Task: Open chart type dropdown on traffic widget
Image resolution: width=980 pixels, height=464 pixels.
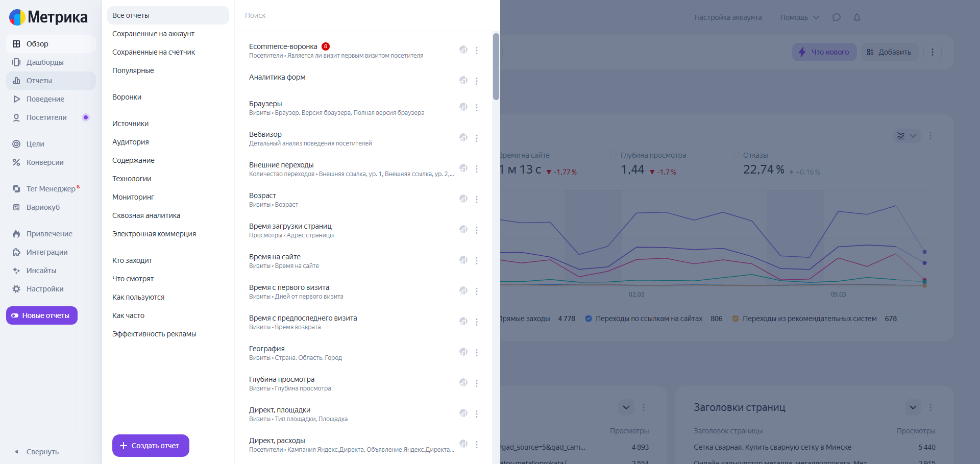Action: click(x=906, y=136)
